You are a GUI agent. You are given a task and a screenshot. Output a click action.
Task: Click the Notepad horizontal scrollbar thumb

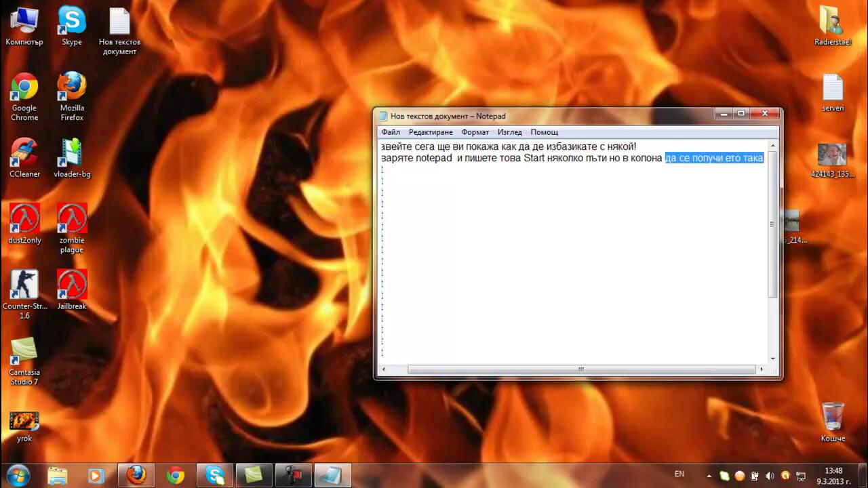click(581, 369)
